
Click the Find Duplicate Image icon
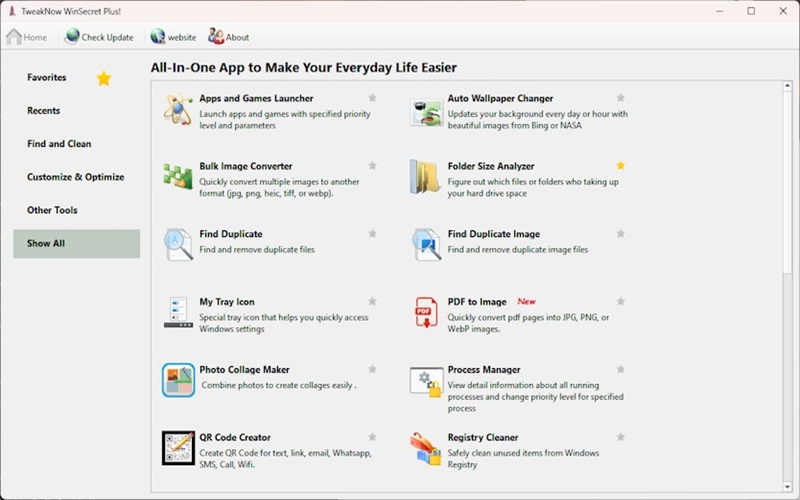(426, 244)
